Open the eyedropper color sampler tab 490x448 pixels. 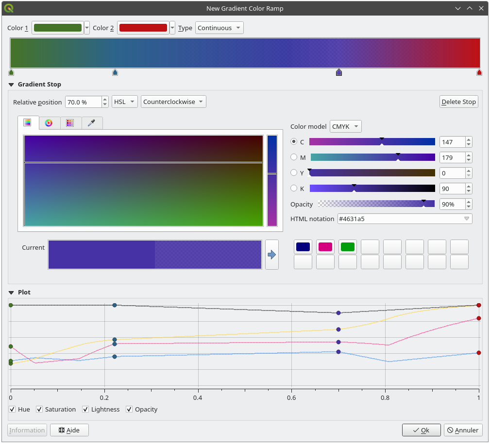click(91, 123)
